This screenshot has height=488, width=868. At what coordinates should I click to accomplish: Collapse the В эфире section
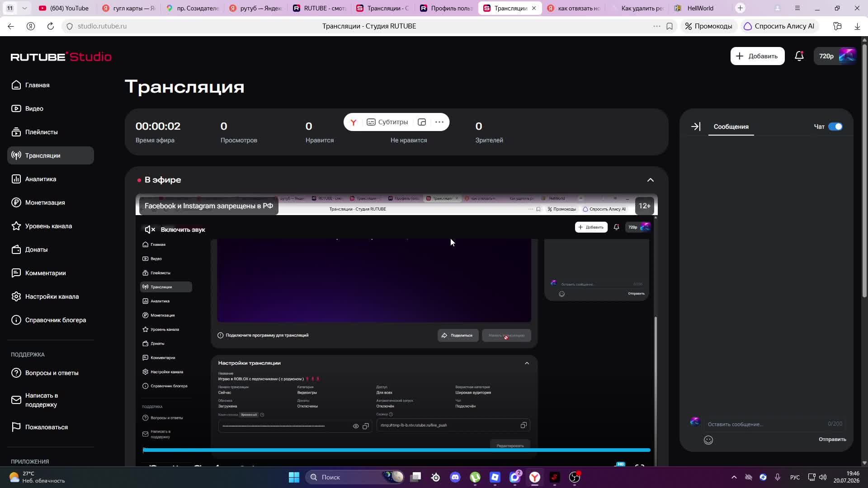tap(650, 180)
